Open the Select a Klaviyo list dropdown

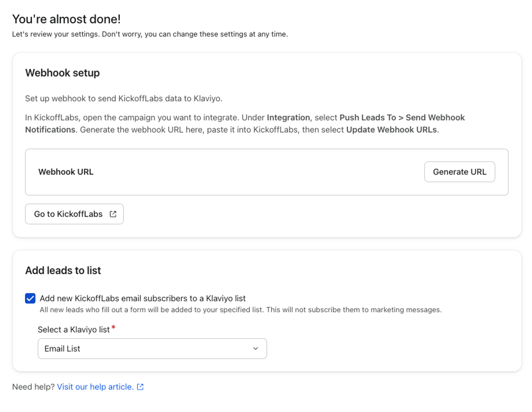152,348
